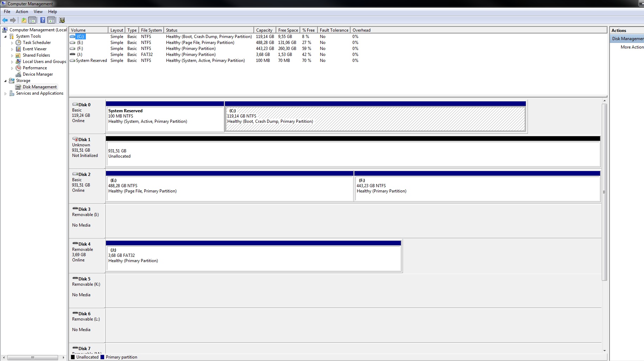Viewport: 644px width, 361px height.
Task: Click the tree pane horizontal scrollbar
Action: tap(32, 357)
